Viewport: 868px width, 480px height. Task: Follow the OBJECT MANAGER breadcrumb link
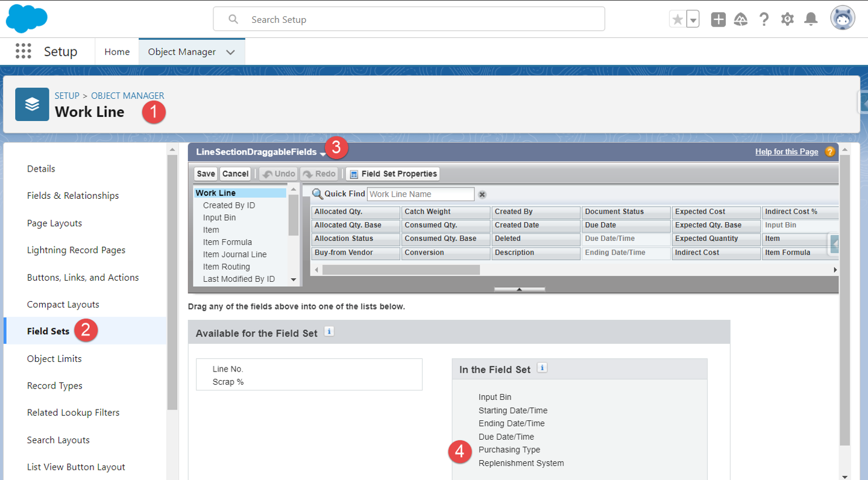click(x=128, y=96)
